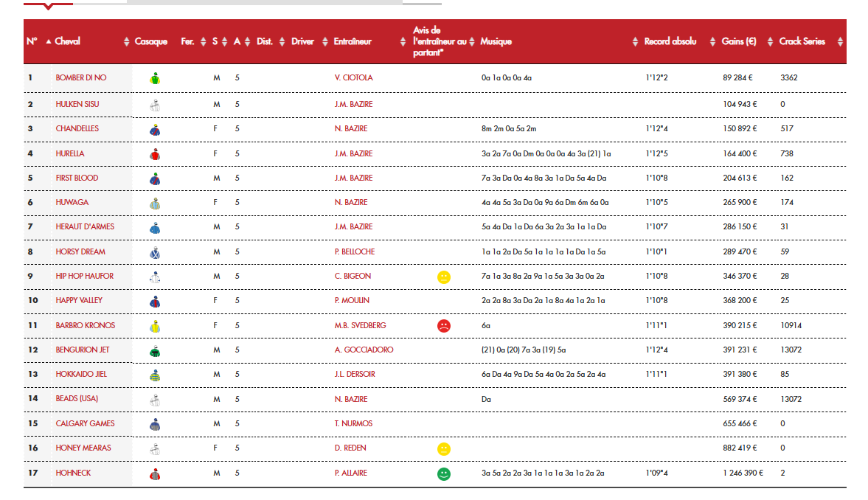The width and height of the screenshot is (868, 500).
Task: Open trainer J.L. DERSOIR page
Action: click(355, 375)
